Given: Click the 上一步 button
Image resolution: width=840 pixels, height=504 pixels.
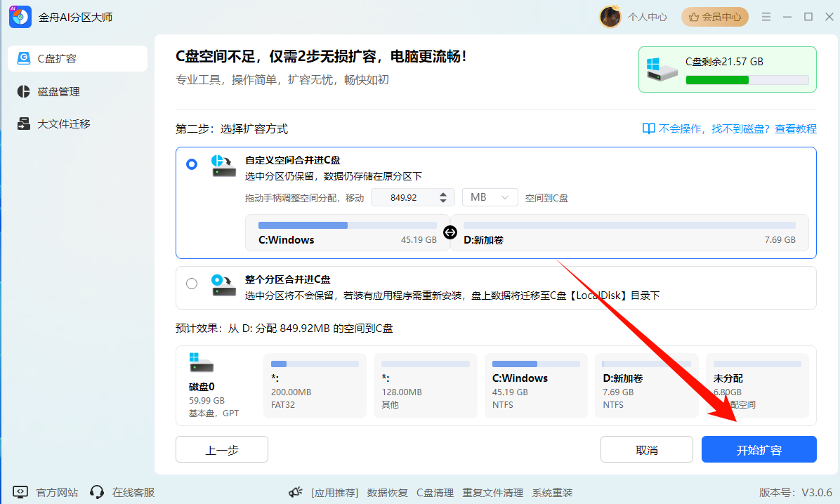Looking at the screenshot, I should tap(221, 449).
